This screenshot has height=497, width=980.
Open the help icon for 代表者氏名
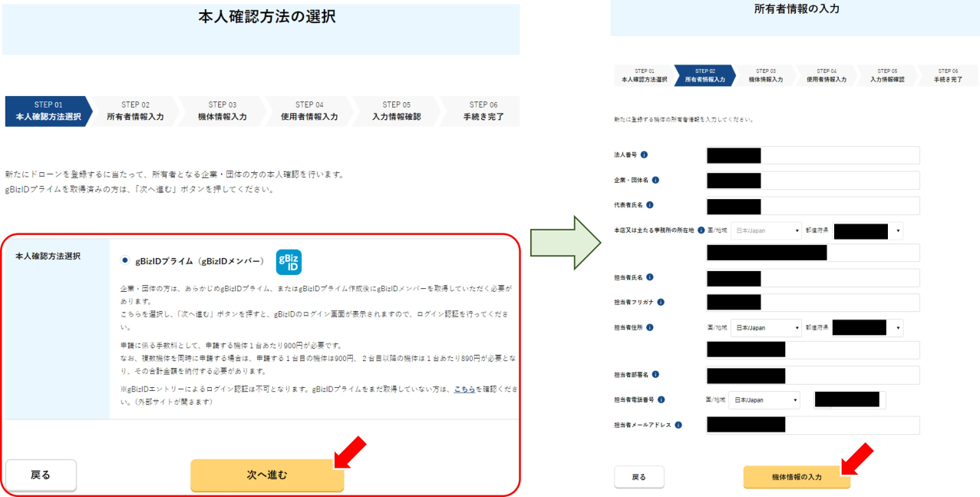[x=649, y=206]
